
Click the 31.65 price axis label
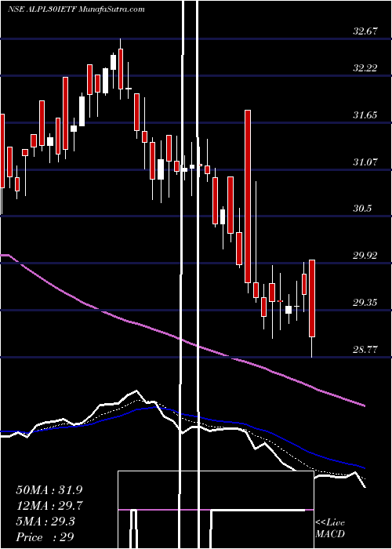[x=365, y=115]
